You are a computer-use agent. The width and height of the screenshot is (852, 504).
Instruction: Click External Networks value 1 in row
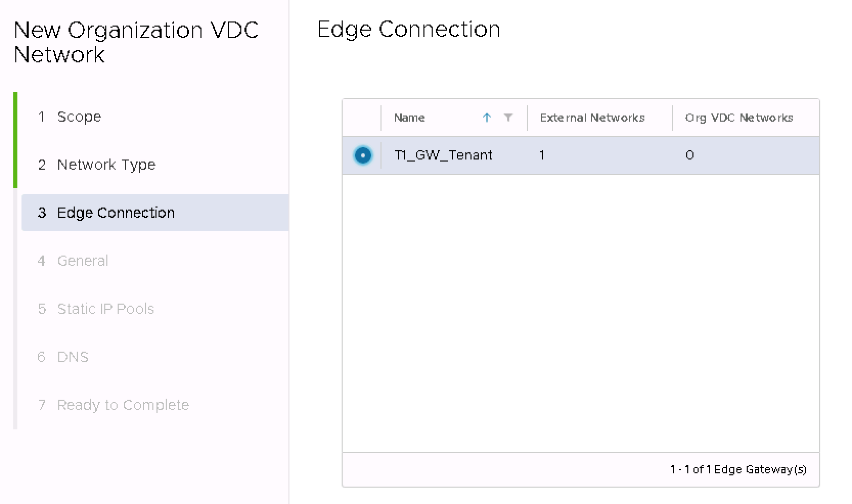click(x=542, y=155)
